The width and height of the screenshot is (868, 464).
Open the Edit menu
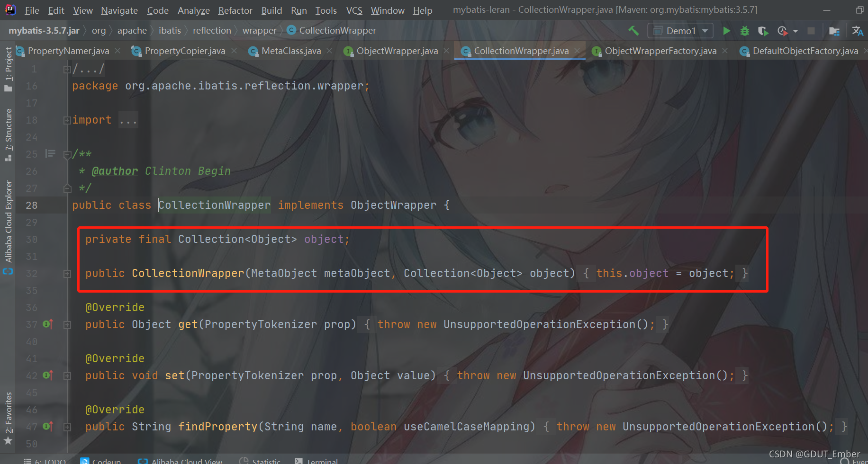click(56, 10)
